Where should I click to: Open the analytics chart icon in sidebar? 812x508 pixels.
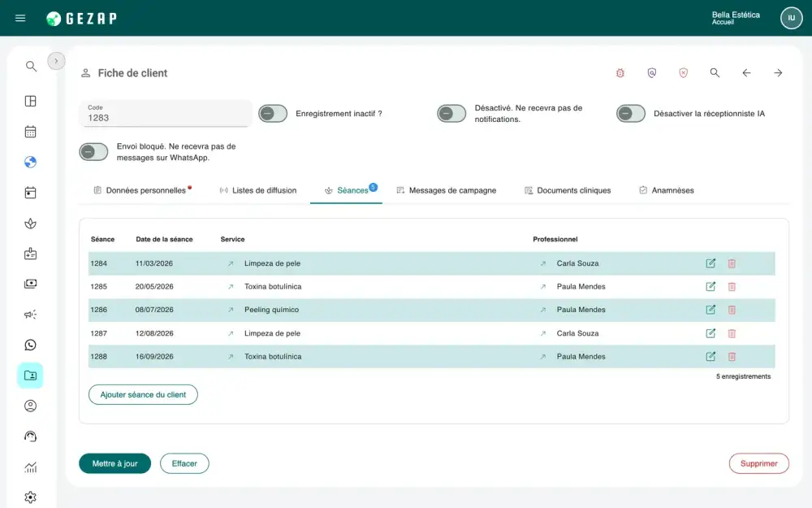31,467
